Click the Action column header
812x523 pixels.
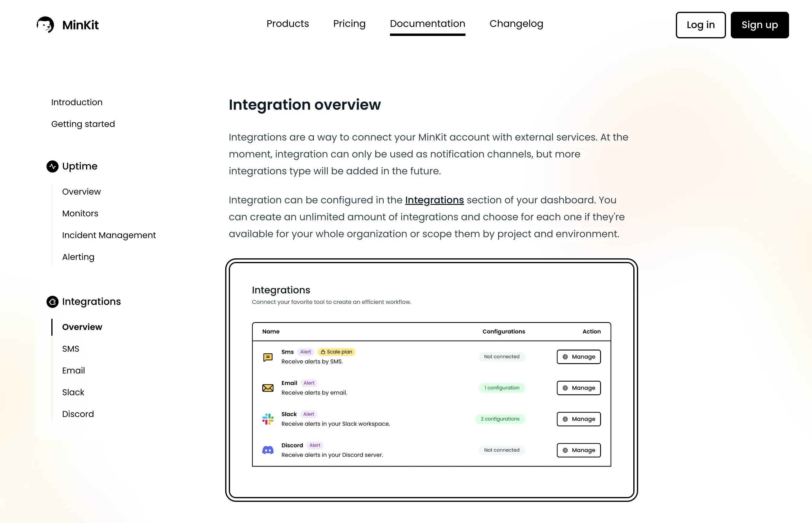click(591, 331)
